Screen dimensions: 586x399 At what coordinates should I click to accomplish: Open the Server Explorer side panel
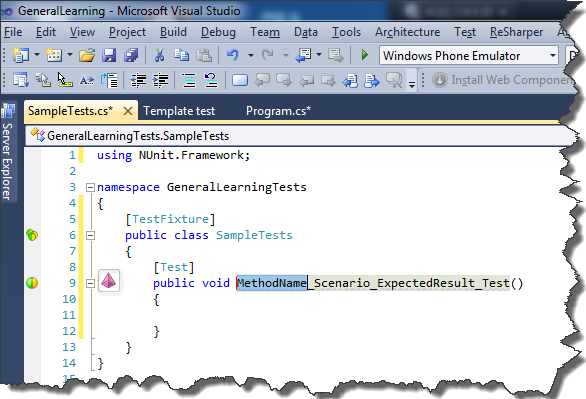point(8,152)
